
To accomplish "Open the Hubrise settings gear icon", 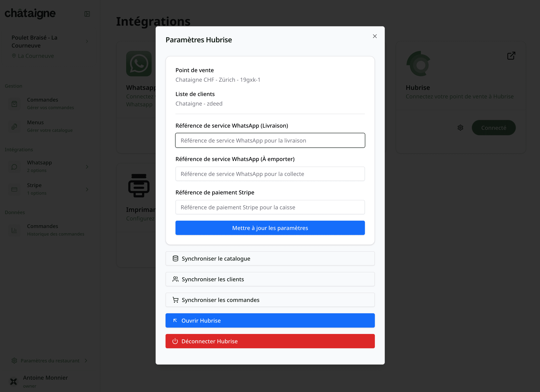I will click(460, 127).
